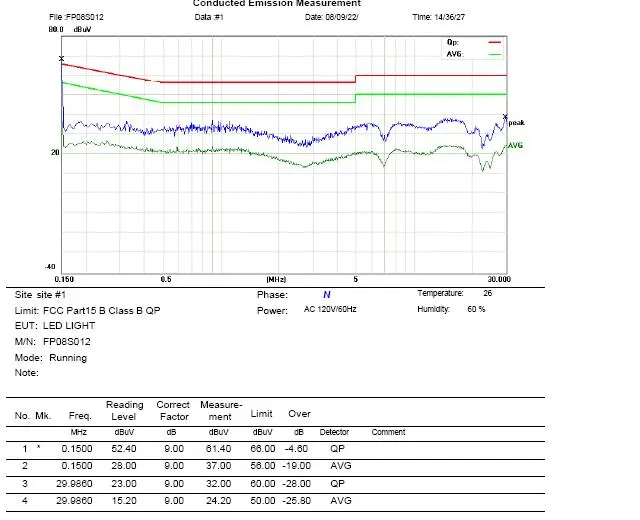Click the 'Site site #1' line
This screenshot has width=640, height=520.
[x=40, y=295]
